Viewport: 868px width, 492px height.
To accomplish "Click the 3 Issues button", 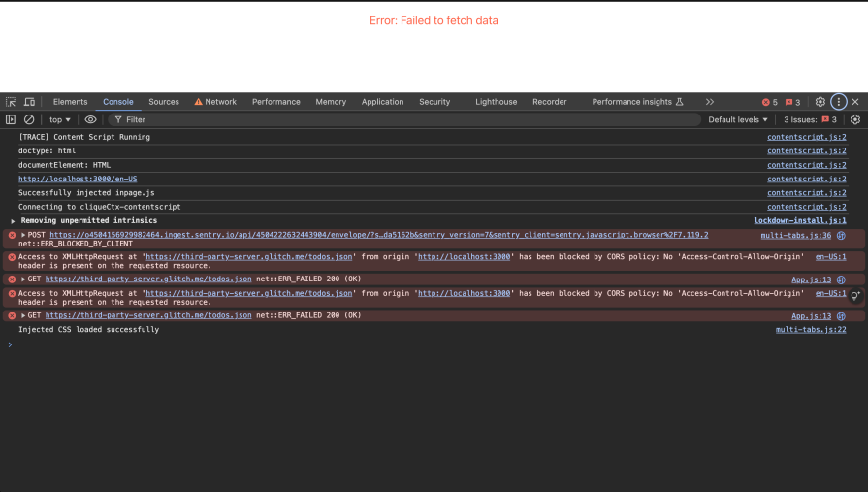I will (810, 119).
